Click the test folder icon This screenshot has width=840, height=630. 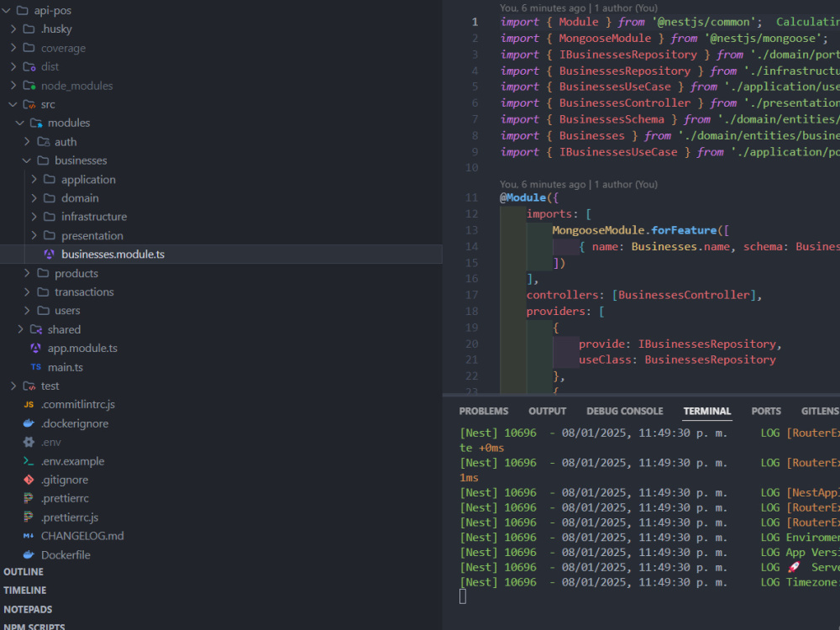[29, 386]
